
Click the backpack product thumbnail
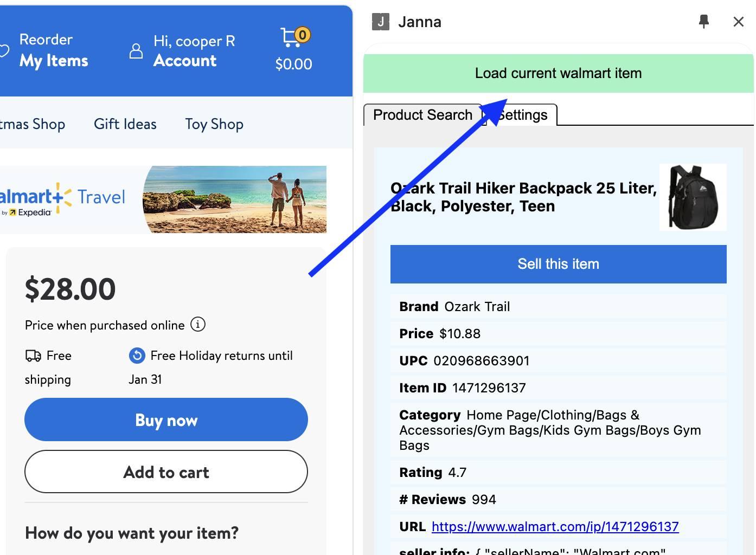[x=693, y=197]
